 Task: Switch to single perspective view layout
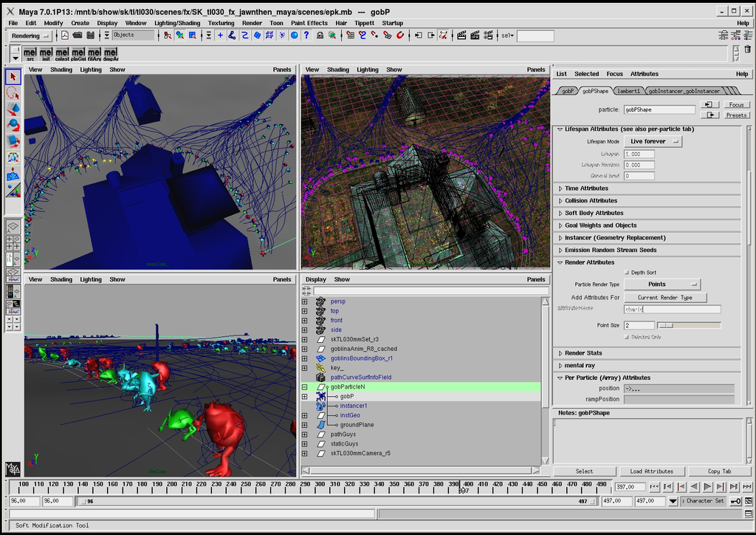[13, 227]
